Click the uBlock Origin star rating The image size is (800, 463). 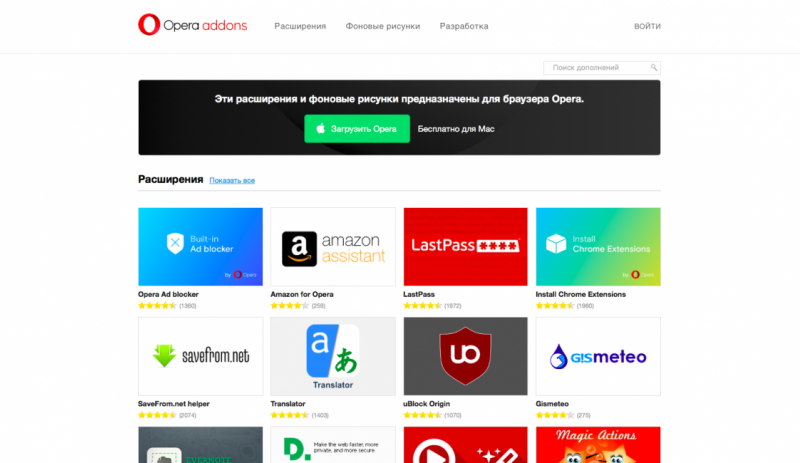(422, 415)
